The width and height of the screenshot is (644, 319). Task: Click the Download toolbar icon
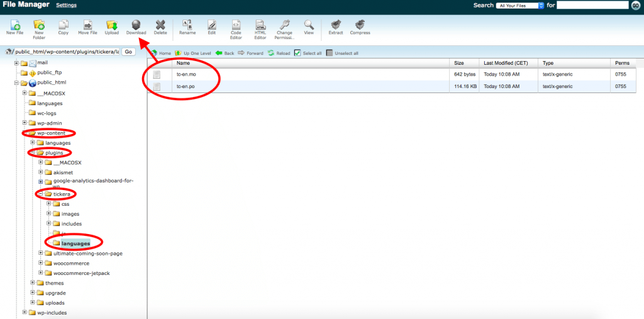click(136, 27)
